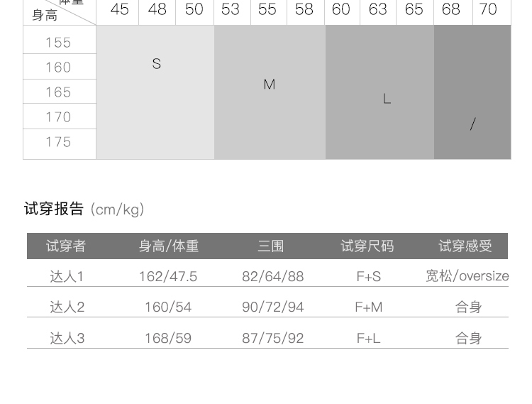Click the 试穿感受 column header
The height and width of the screenshot is (404, 532).
coord(465,246)
